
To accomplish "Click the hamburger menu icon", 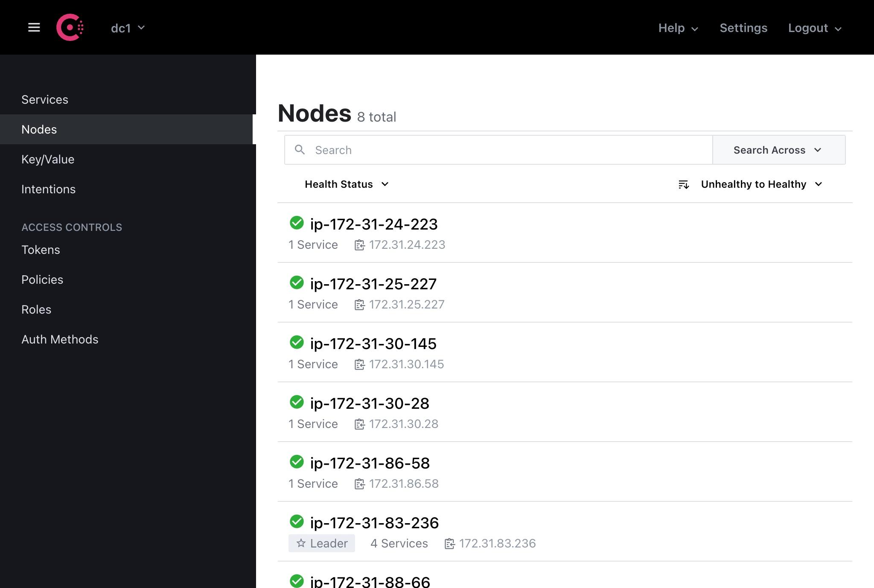I will (x=33, y=27).
